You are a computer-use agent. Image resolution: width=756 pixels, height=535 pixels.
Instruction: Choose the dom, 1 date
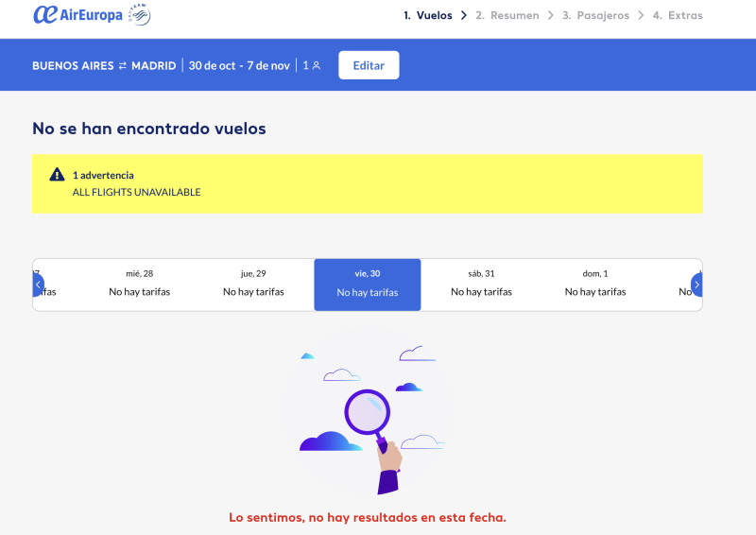(595, 284)
